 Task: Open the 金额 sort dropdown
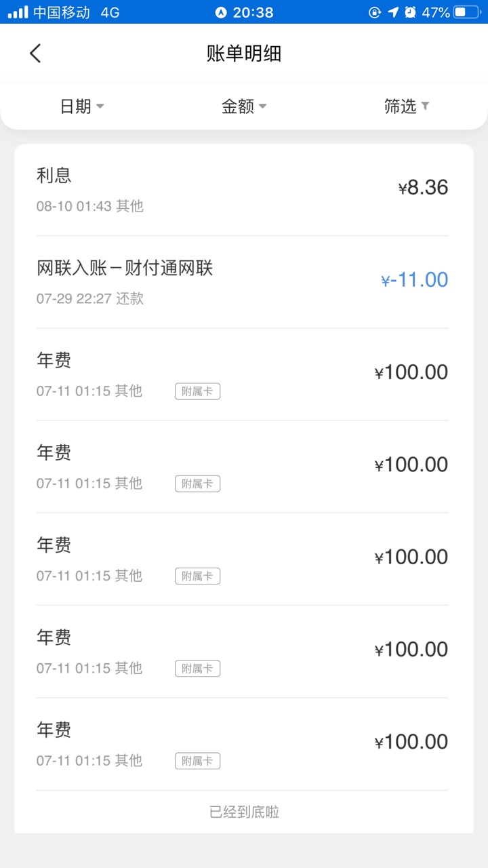point(243,106)
